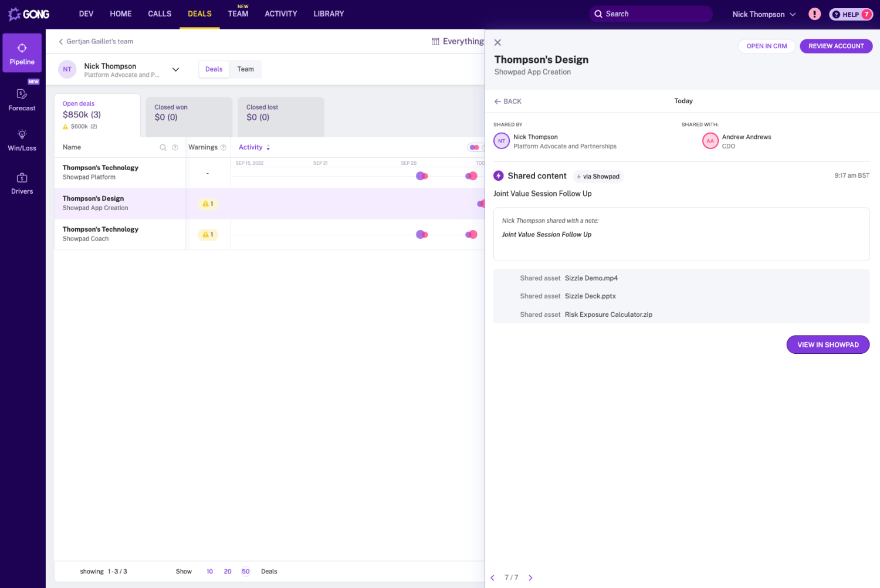Image resolution: width=880 pixels, height=588 pixels.
Task: Click the View in Showpad button
Action: point(827,345)
